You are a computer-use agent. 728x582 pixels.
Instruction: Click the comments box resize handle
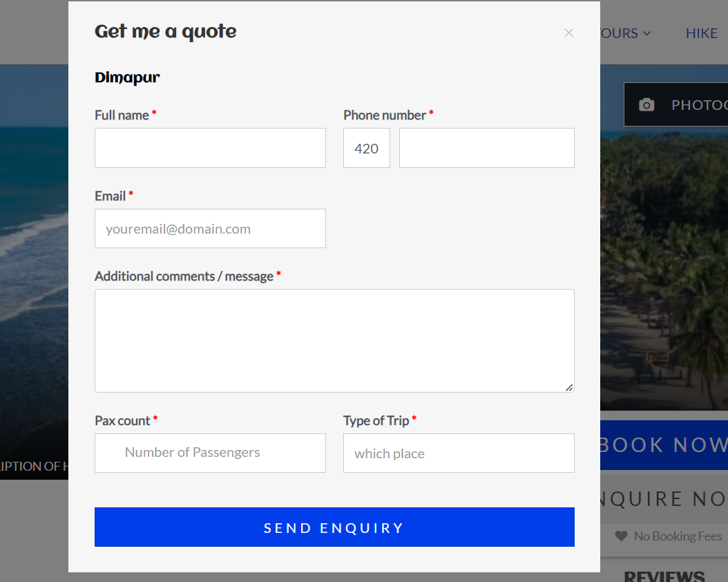click(569, 388)
